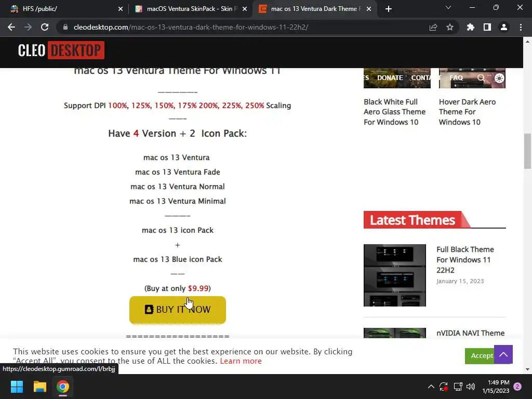Close the macOS Ventura SkinPack tab

(245, 9)
